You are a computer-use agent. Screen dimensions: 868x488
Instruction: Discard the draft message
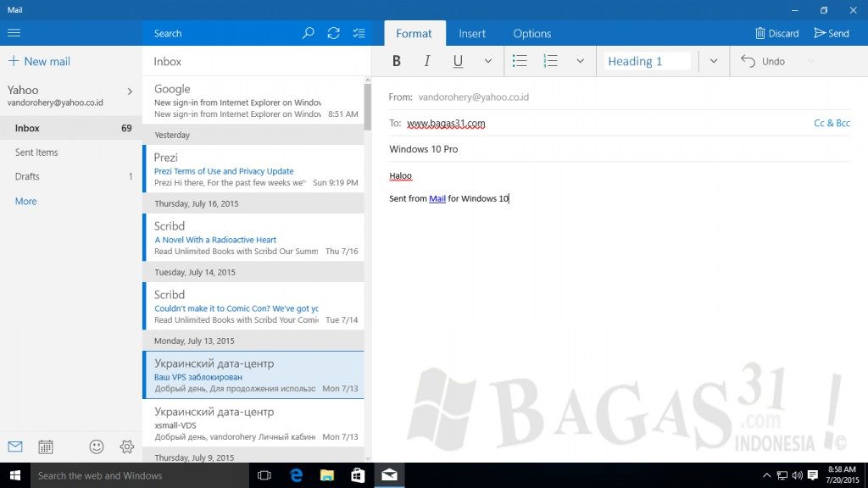(x=776, y=33)
